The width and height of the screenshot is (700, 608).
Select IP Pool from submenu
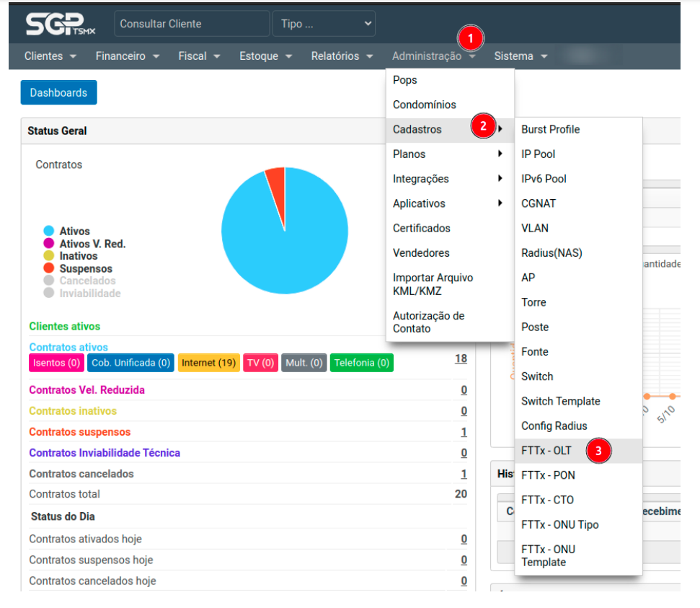[539, 154]
